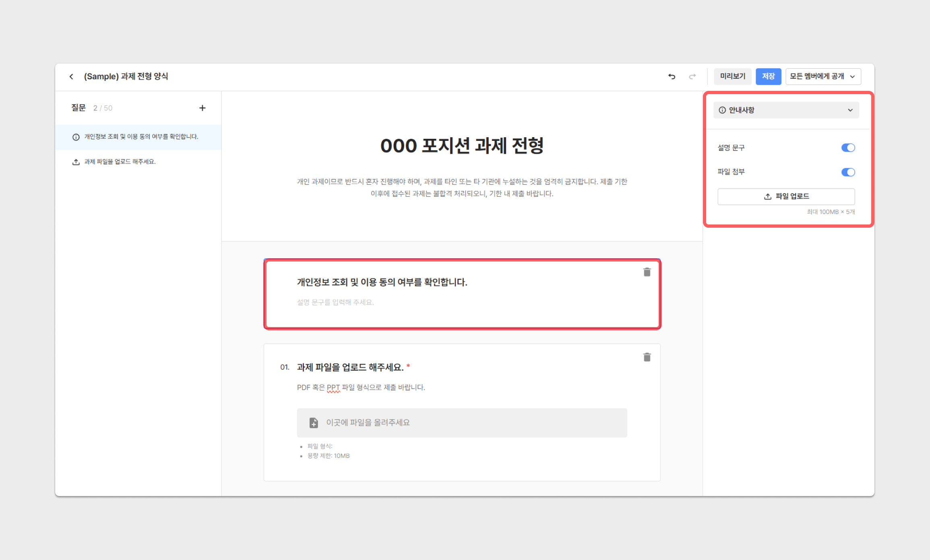
Task: Delete the 개인정보 동의 notice card
Action: 647,272
